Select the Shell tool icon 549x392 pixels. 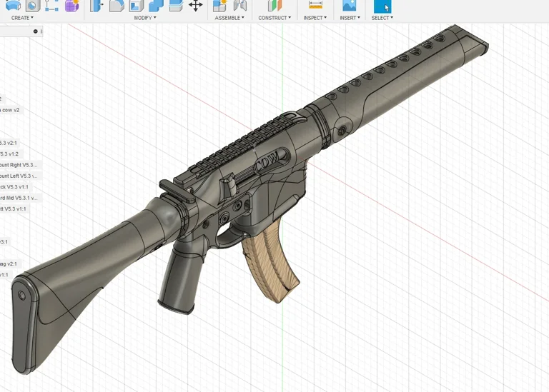tap(136, 5)
